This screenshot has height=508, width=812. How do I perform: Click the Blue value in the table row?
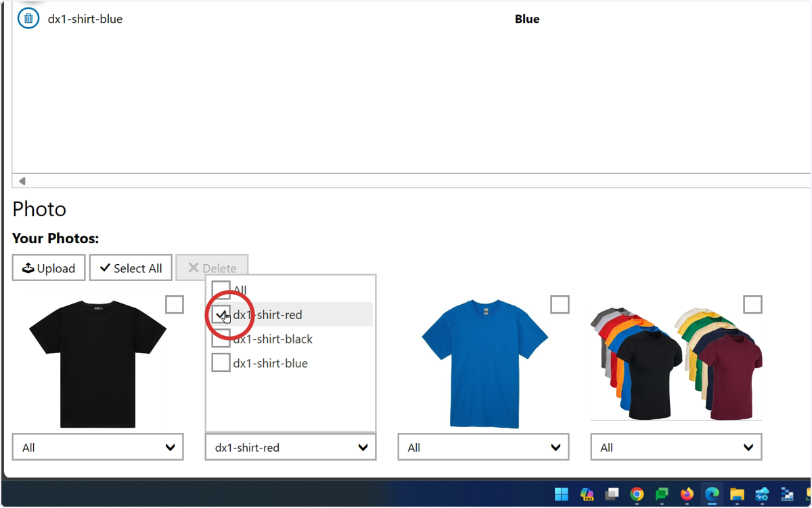(527, 19)
